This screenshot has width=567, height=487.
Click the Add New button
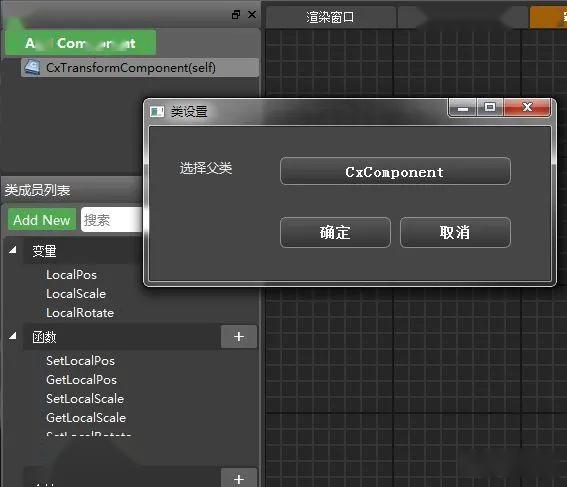tap(42, 219)
